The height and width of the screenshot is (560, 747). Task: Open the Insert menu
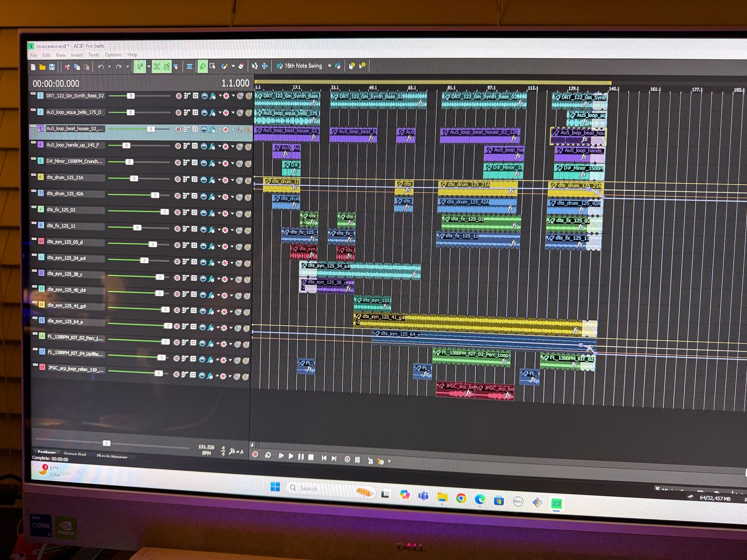[x=77, y=55]
